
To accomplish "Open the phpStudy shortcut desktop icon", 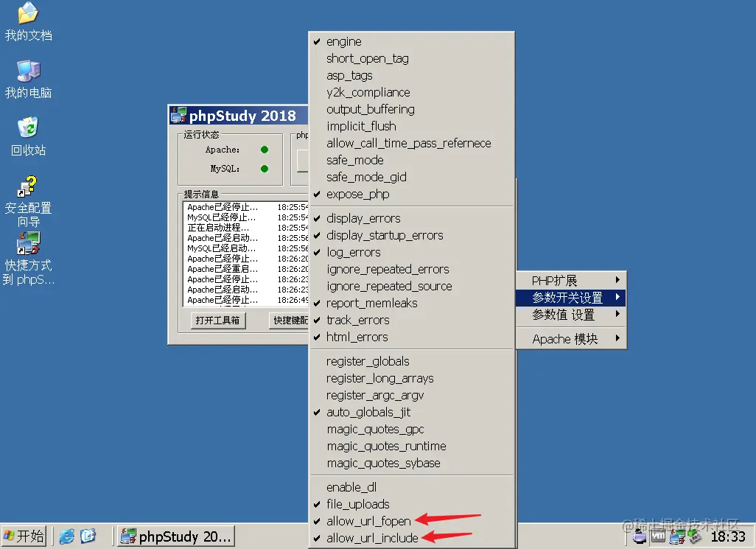I will pyautogui.click(x=28, y=259).
